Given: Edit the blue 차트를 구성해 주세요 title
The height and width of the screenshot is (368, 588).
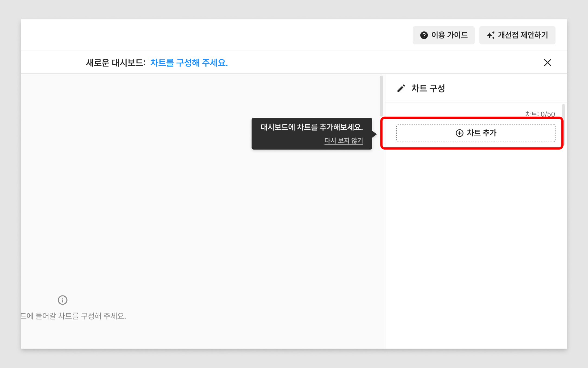Looking at the screenshot, I should [x=189, y=63].
